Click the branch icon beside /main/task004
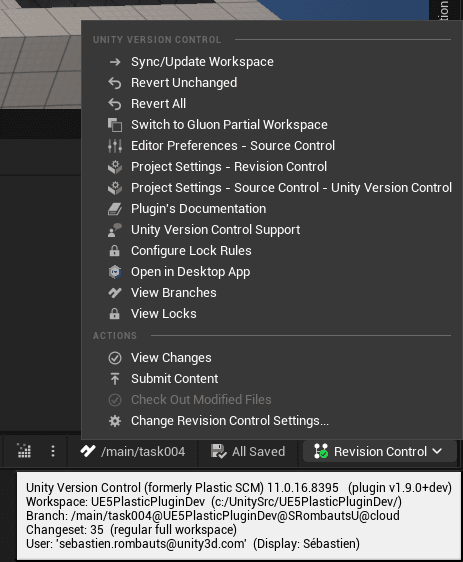The height and width of the screenshot is (562, 463). tap(88, 451)
